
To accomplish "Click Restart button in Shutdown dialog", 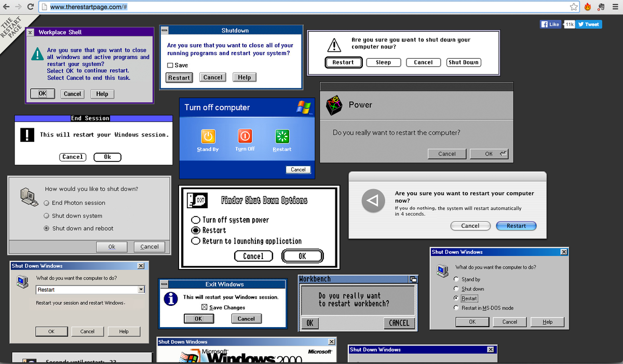I will pos(179,77).
